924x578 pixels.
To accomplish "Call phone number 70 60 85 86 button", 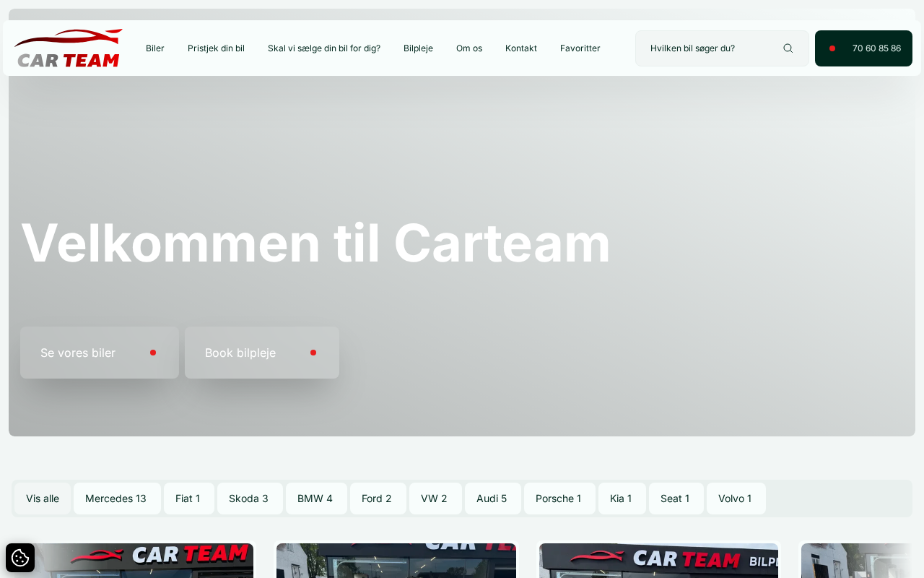I will (x=863, y=48).
